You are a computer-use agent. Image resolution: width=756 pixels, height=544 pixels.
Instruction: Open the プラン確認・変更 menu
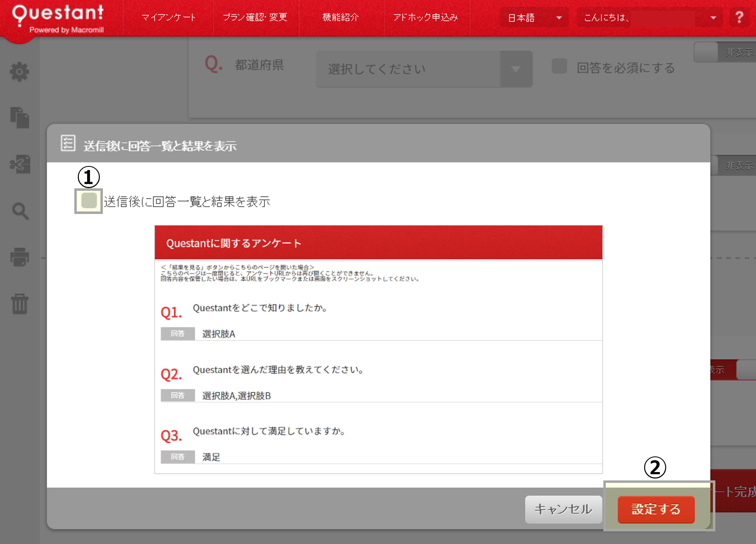[255, 17]
